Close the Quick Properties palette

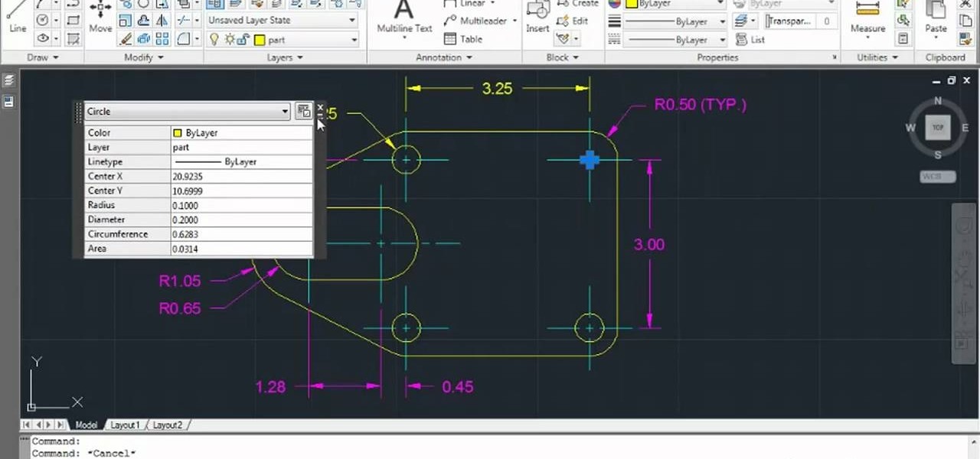coord(320,108)
